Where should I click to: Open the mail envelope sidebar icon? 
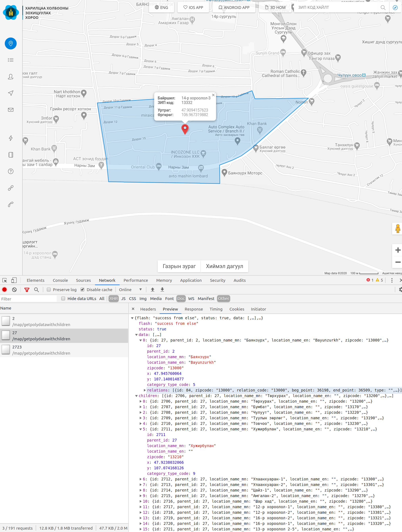(11, 110)
